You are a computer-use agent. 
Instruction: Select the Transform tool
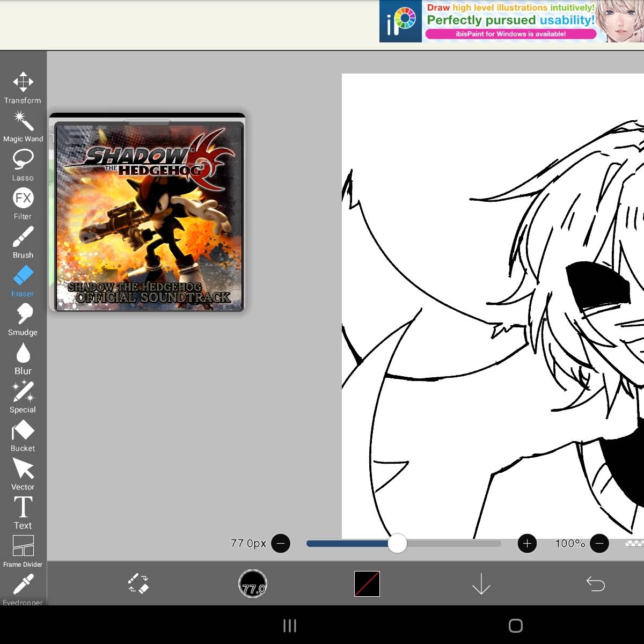click(23, 87)
